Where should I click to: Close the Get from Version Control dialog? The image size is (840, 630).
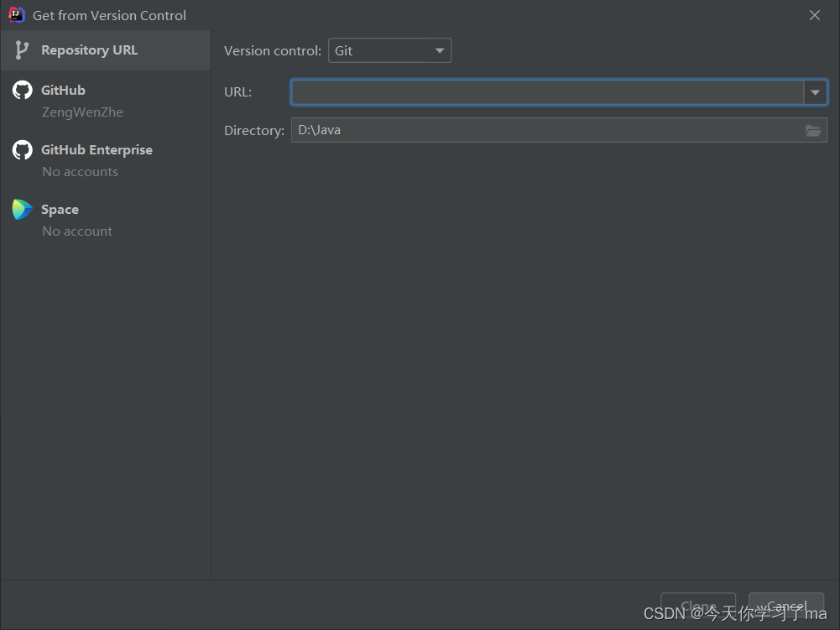click(814, 15)
